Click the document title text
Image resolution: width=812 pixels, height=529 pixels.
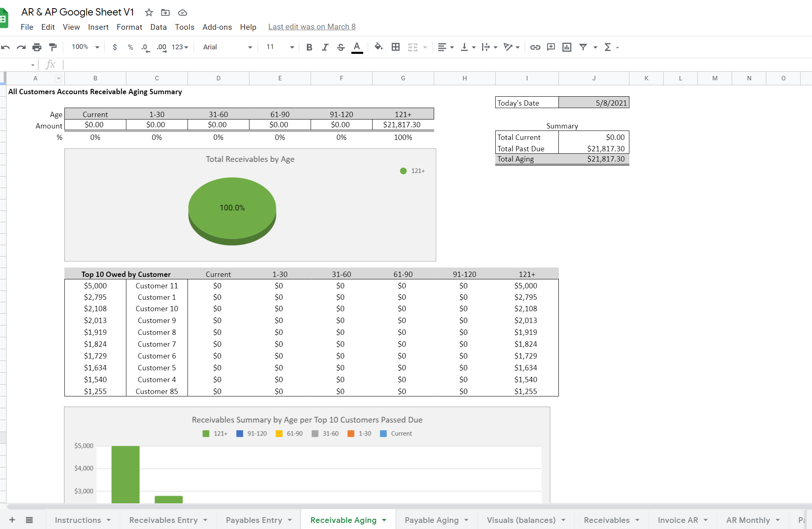(x=77, y=12)
